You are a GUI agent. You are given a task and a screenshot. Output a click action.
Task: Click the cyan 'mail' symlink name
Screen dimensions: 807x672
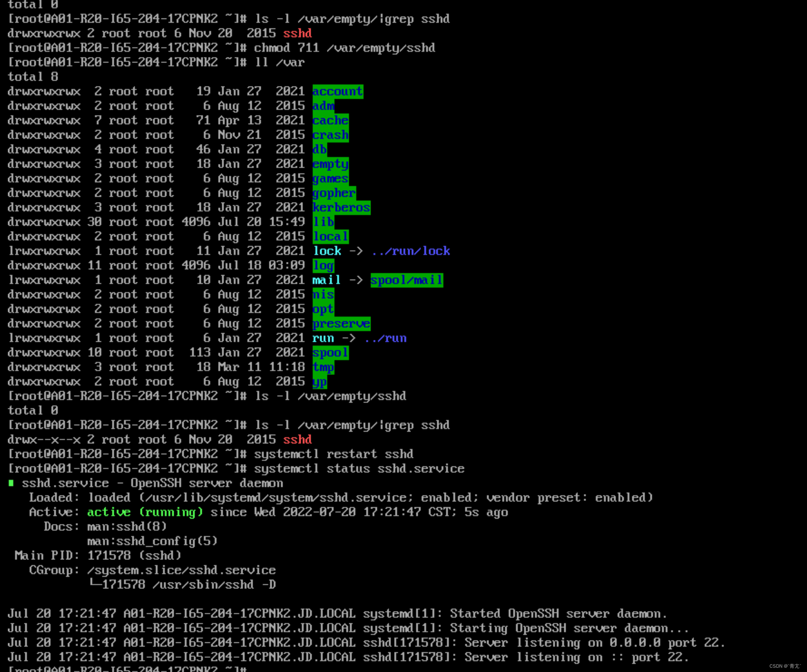326,280
